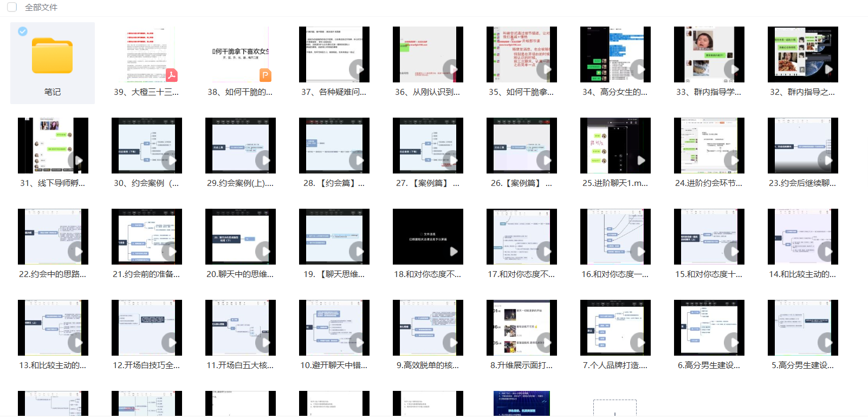Select file name 29.约会案例(上)....

coord(240,183)
